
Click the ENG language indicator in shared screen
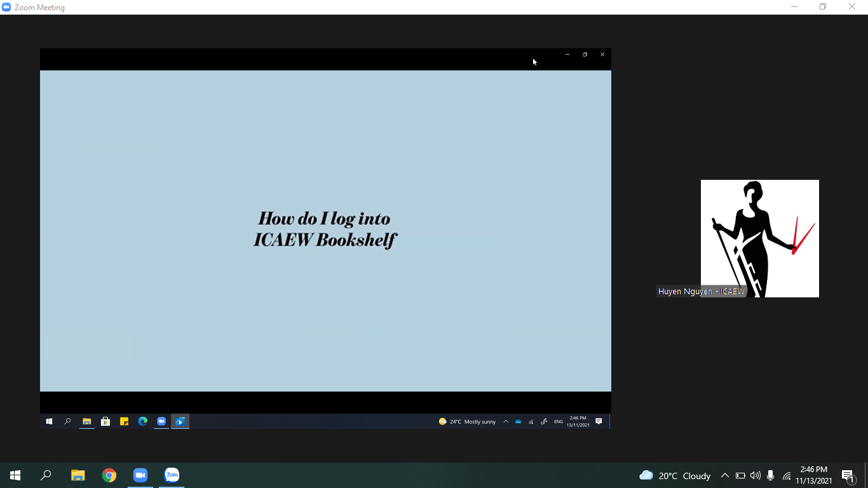pyautogui.click(x=559, y=421)
